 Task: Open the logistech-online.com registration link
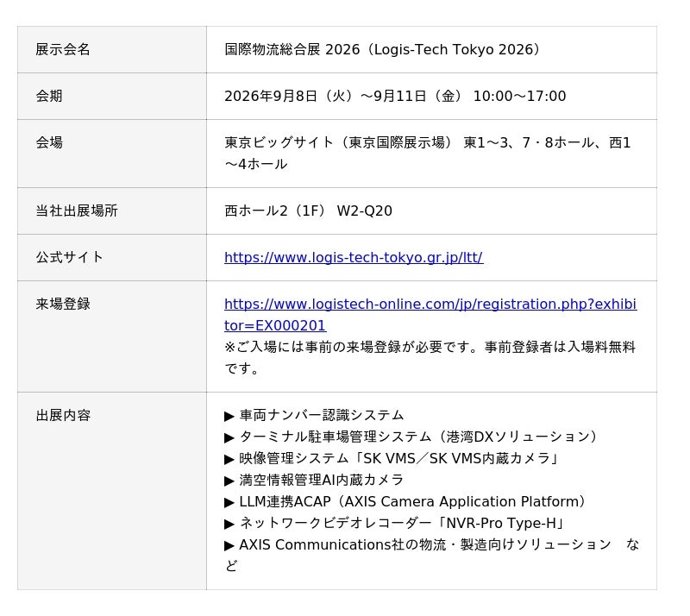430,315
